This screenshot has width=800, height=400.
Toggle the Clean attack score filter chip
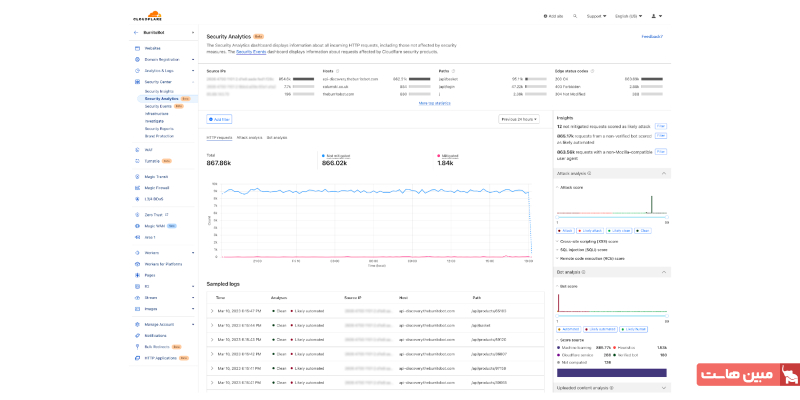[x=643, y=231]
